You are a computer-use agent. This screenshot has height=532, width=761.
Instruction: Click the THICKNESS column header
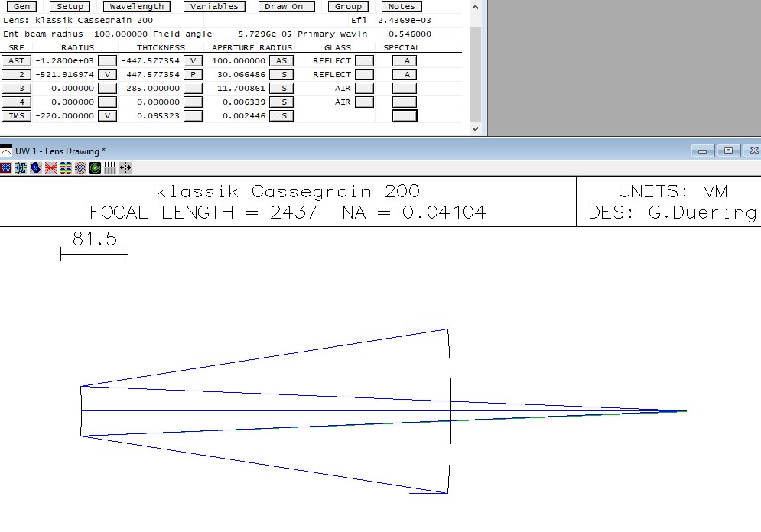click(x=161, y=47)
